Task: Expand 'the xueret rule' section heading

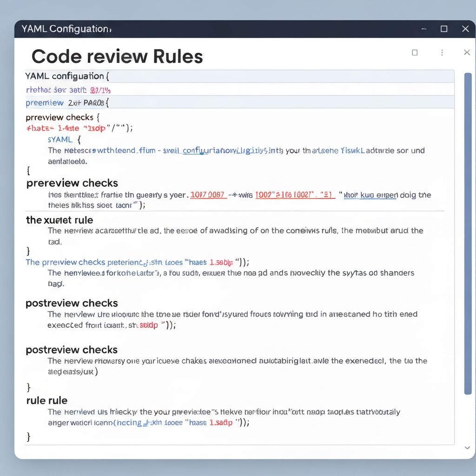Action: point(59,220)
